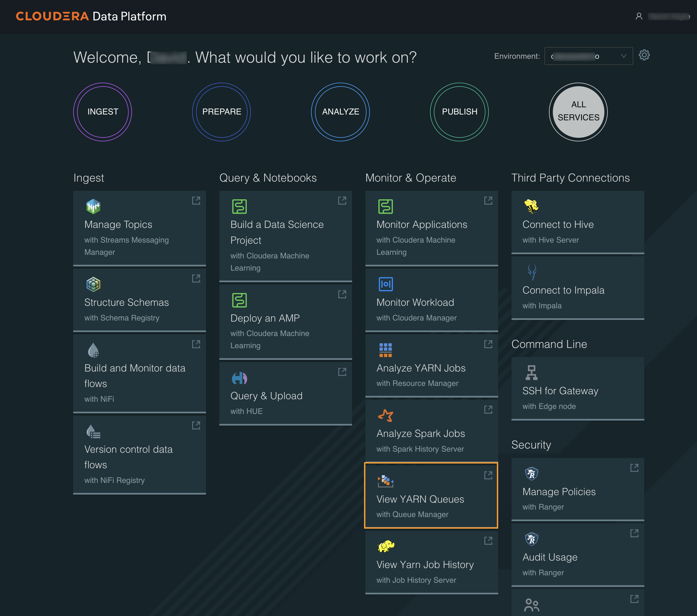Viewport: 697px width, 616px height.
Task: Open Deploy an AMP external link icon
Action: tap(342, 294)
